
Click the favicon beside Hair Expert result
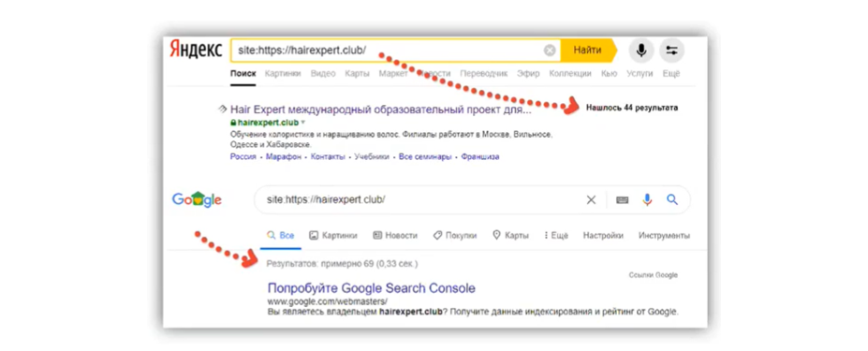(x=222, y=109)
